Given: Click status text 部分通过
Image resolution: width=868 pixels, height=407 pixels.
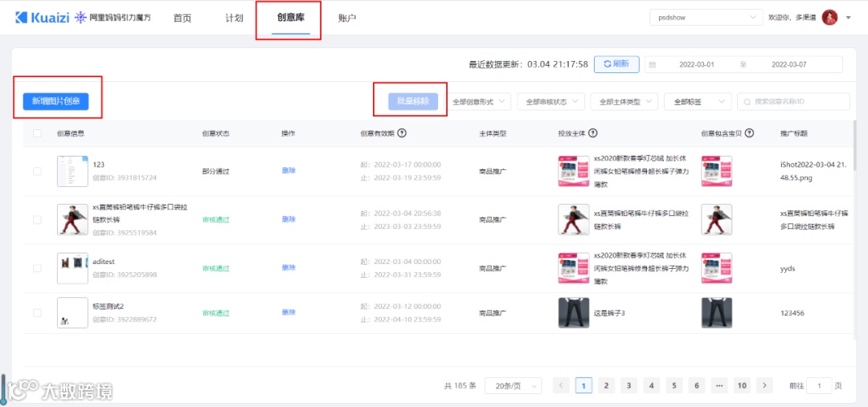Looking at the screenshot, I should (x=216, y=171).
